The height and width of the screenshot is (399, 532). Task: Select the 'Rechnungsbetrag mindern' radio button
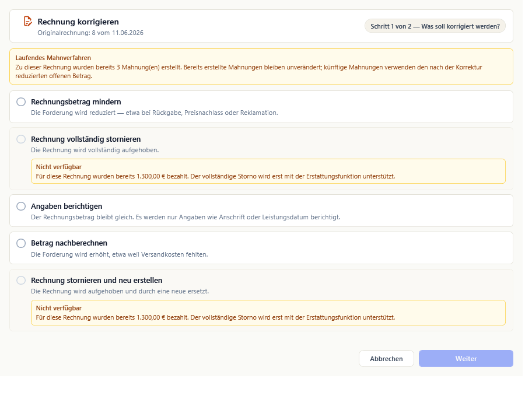21,101
